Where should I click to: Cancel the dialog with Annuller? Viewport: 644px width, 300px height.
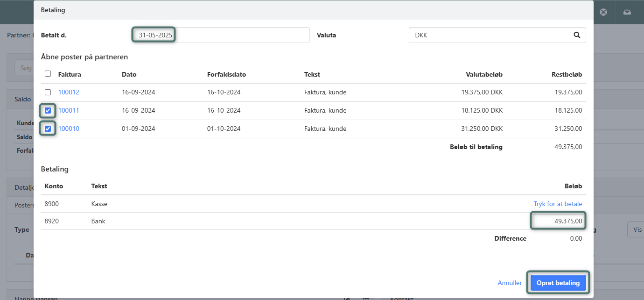coord(510,283)
